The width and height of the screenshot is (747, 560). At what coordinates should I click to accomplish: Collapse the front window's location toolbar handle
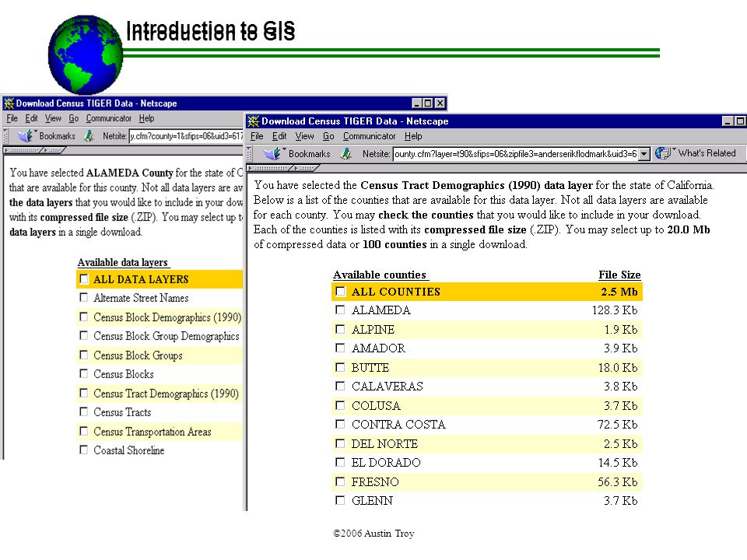coord(249,153)
